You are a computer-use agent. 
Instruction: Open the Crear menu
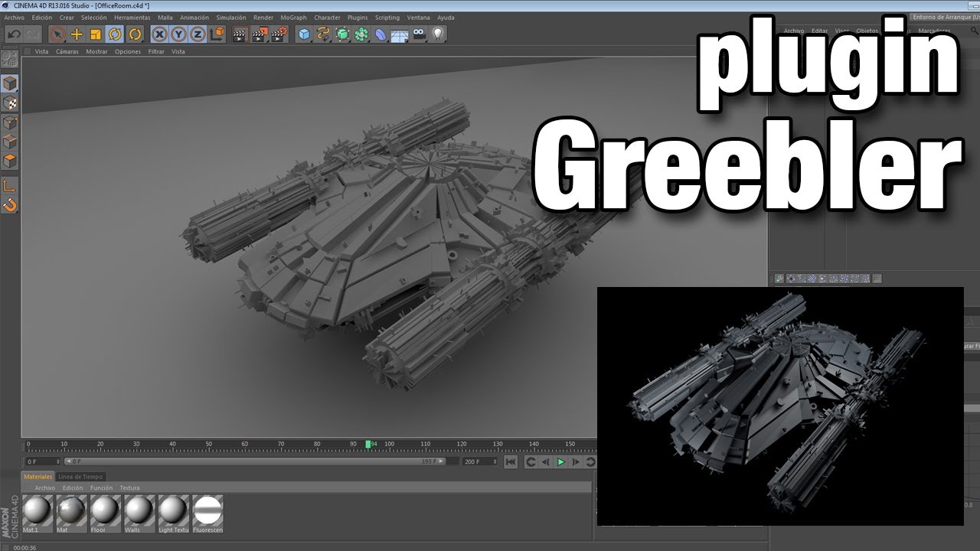67,17
